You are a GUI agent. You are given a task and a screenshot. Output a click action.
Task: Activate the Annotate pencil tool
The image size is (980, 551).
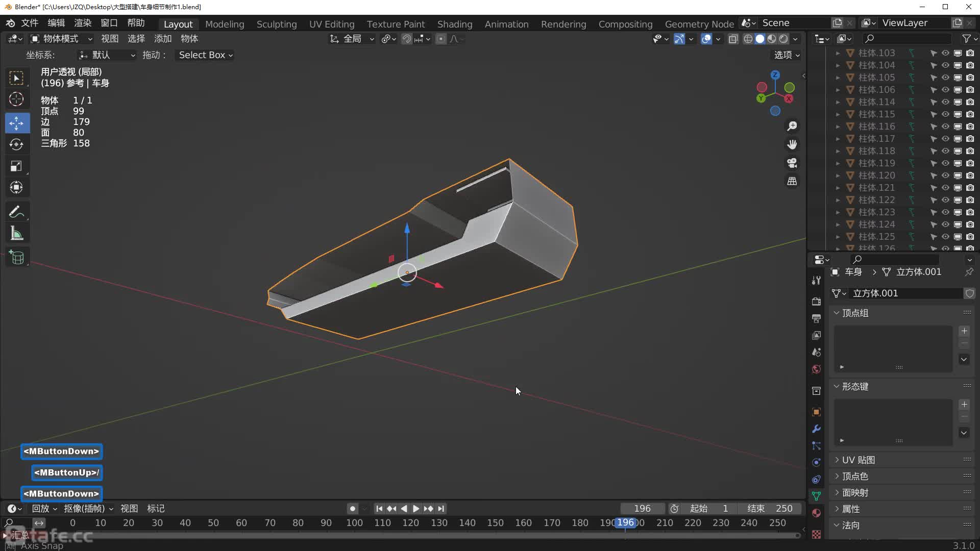click(x=16, y=212)
